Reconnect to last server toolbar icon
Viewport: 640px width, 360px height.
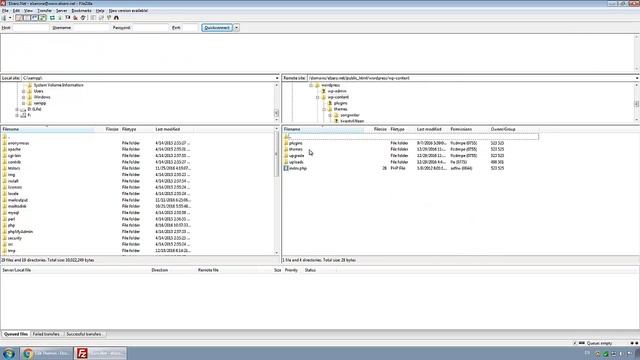click(83, 18)
